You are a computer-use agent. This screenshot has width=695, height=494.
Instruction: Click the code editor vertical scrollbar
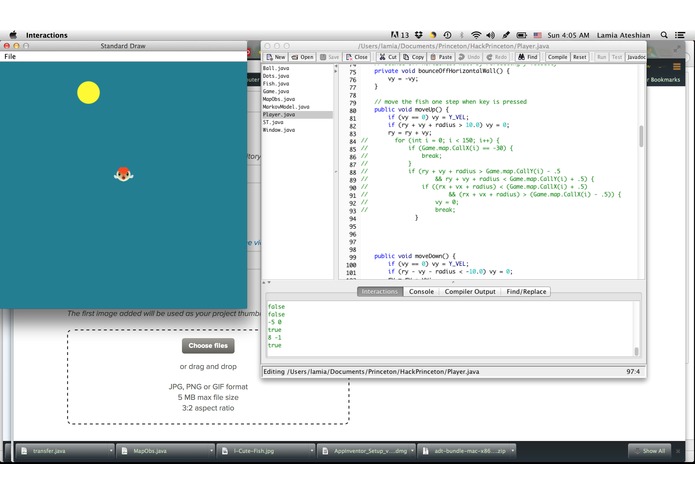pos(641,136)
